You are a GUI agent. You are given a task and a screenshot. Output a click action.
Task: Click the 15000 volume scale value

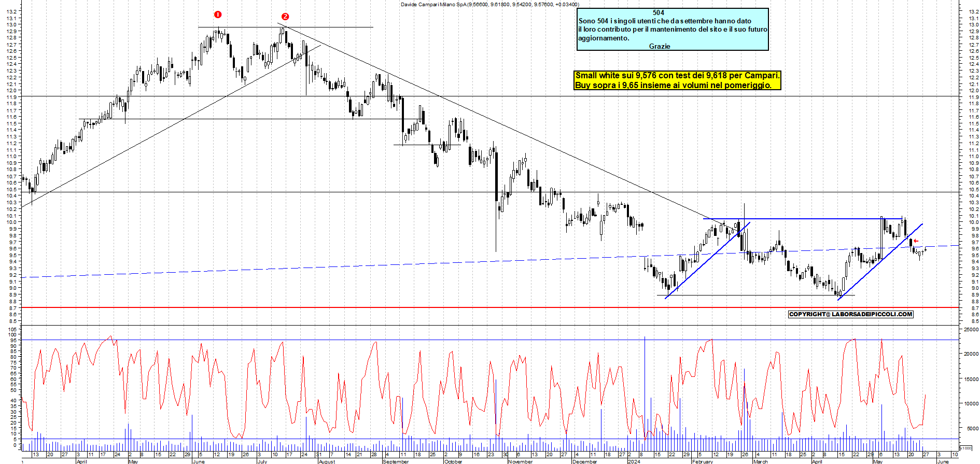click(x=971, y=379)
